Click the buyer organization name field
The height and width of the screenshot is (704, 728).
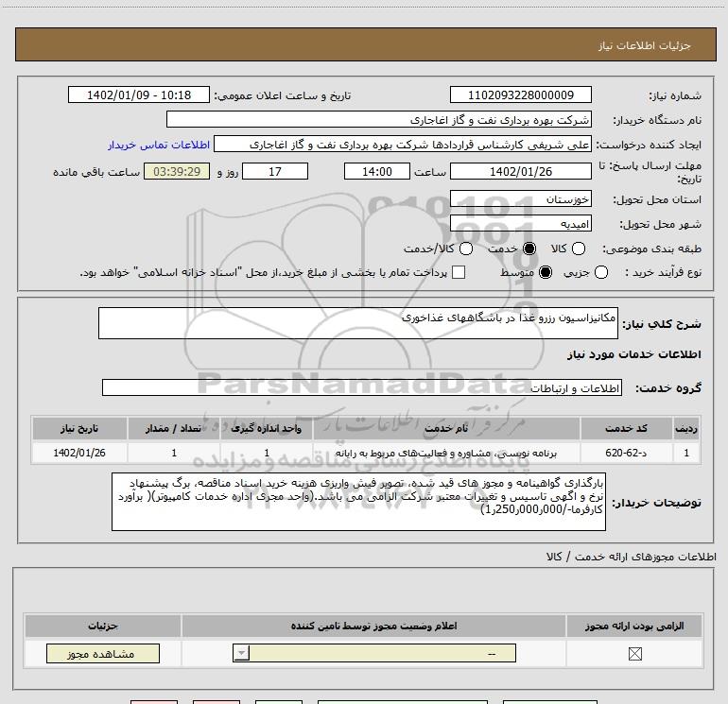[379, 120]
